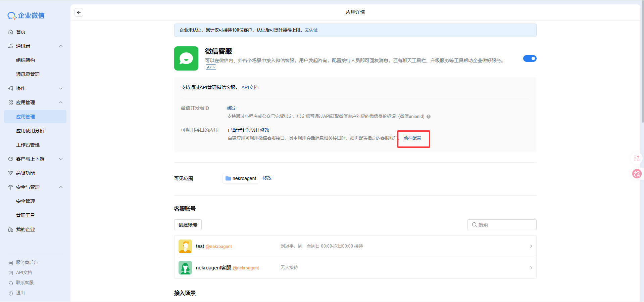644x302 pixels.
Task: Click the 服务商后台 text link
Action: point(27,262)
